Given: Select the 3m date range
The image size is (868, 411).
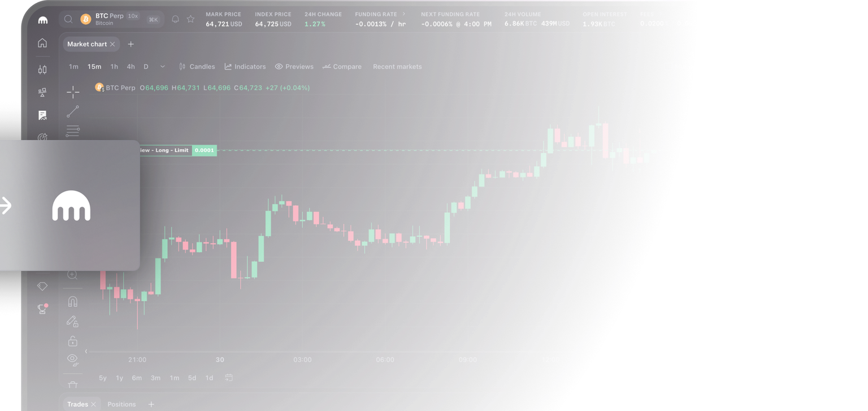Looking at the screenshot, I should [155, 378].
